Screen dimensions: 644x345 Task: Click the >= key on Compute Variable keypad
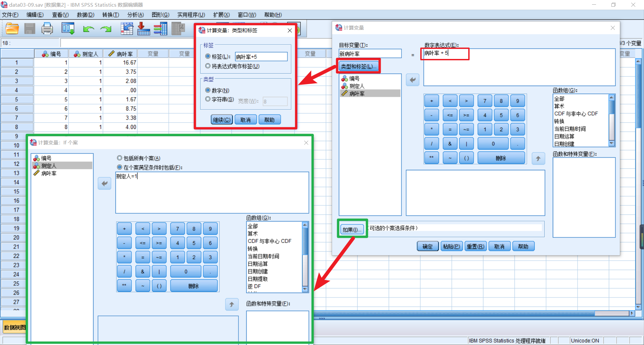coord(466,115)
